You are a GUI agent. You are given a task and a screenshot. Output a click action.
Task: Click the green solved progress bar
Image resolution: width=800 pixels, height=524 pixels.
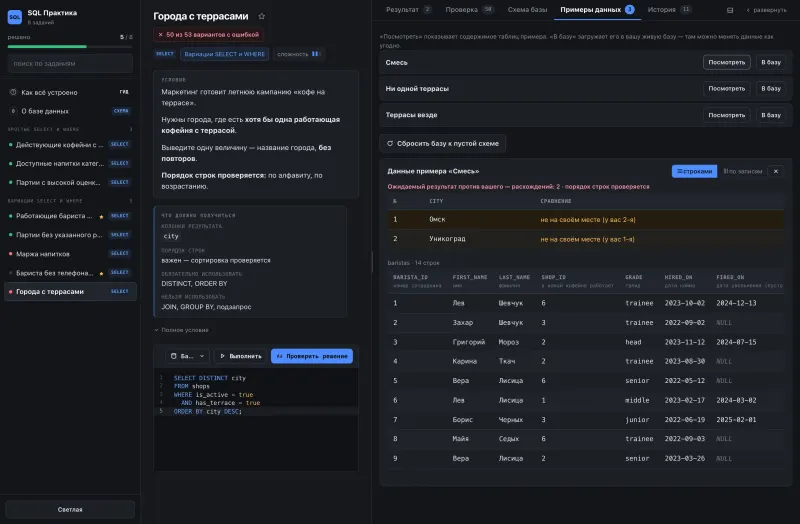[47, 46]
